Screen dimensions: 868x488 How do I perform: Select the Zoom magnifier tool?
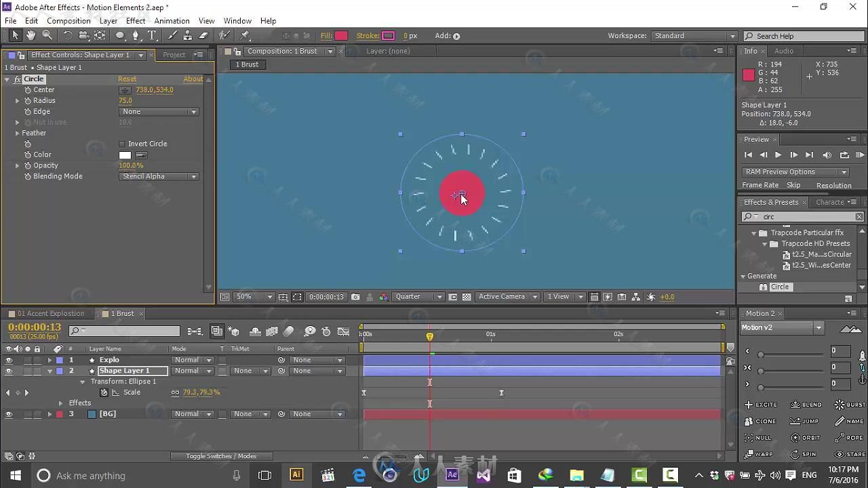click(x=47, y=35)
